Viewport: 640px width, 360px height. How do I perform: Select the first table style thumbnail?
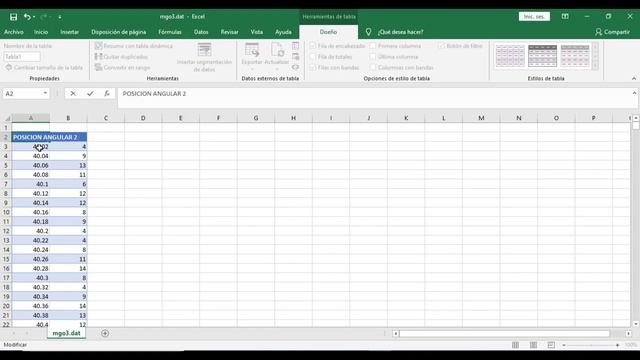[510, 56]
